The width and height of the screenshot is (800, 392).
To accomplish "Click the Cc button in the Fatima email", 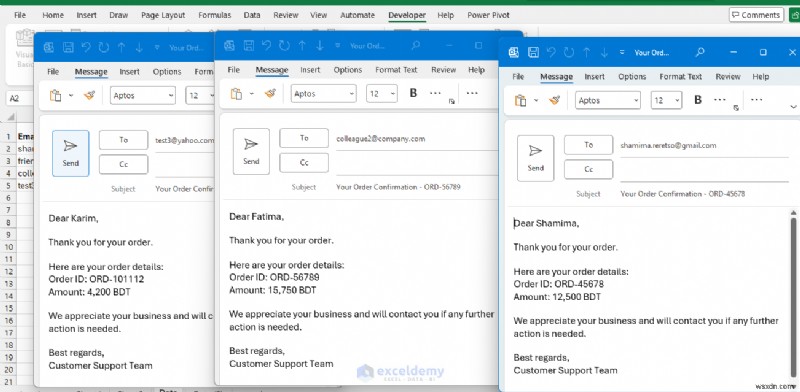I will coord(304,163).
